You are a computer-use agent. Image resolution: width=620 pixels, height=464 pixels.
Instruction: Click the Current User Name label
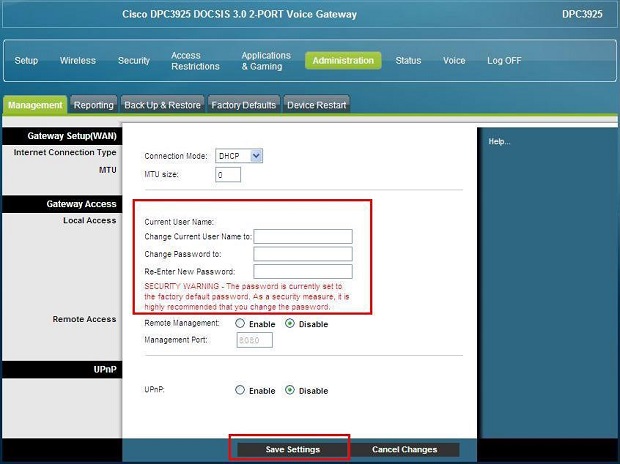tap(179, 222)
